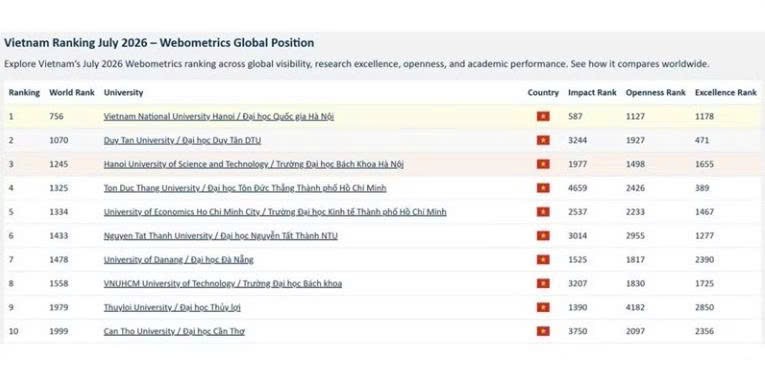Click Vietnam flag icon in row 1

tap(543, 117)
